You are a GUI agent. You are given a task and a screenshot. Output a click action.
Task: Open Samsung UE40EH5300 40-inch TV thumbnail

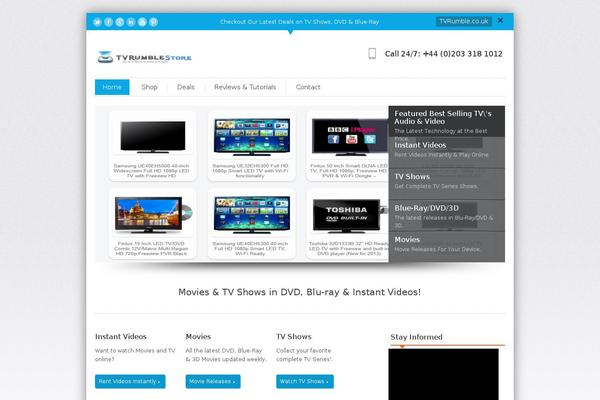[x=252, y=214]
